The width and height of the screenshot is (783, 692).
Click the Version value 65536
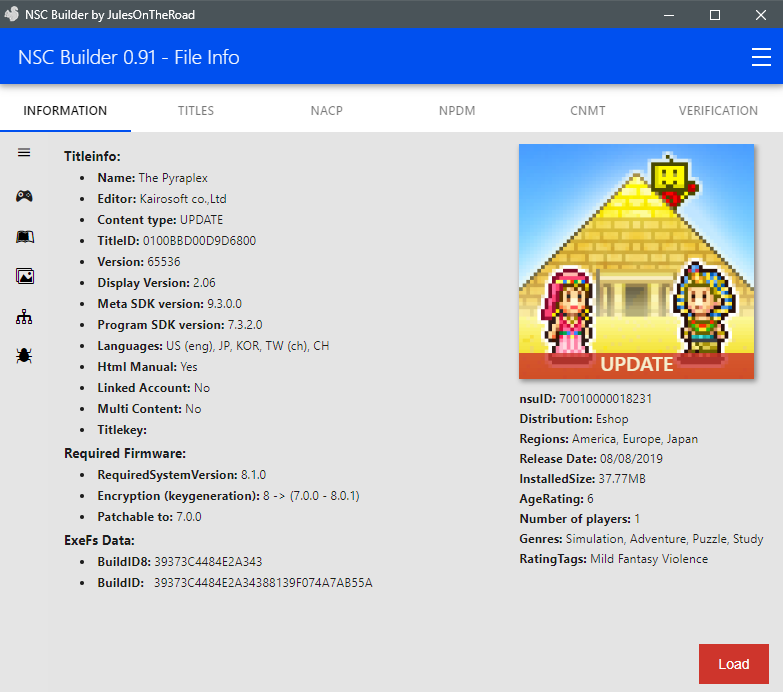(164, 262)
